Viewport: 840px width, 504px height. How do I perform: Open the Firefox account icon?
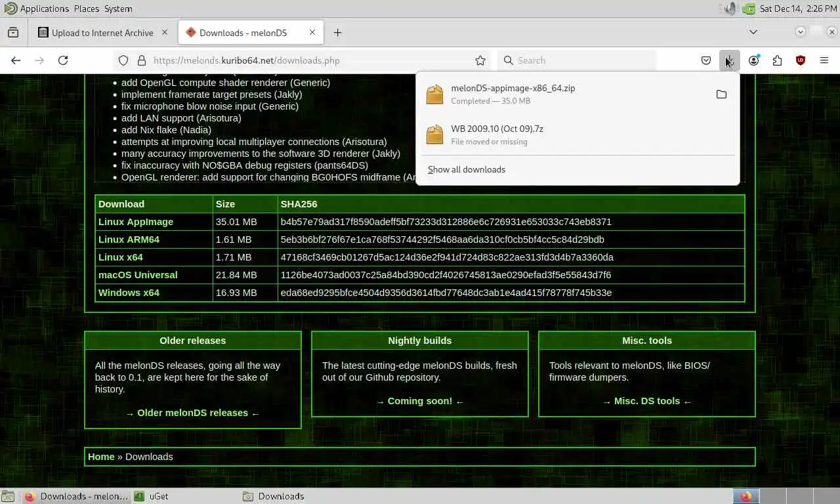pyautogui.click(x=753, y=60)
